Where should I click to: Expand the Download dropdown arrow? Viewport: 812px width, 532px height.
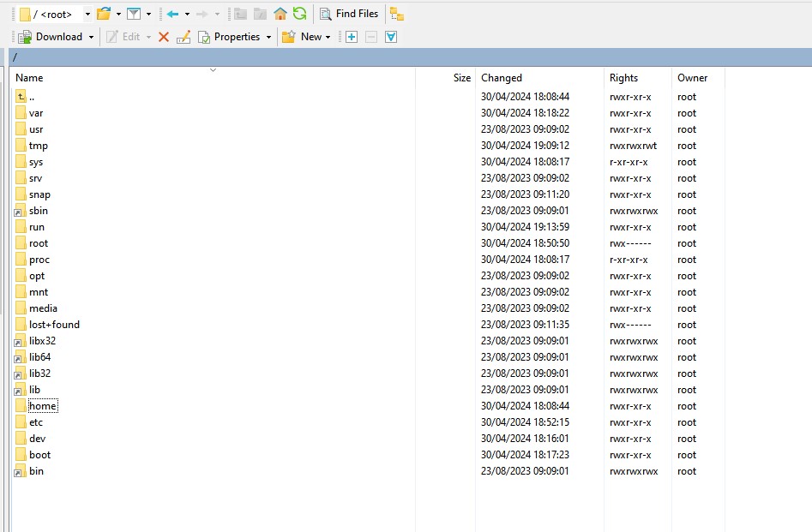[91, 37]
